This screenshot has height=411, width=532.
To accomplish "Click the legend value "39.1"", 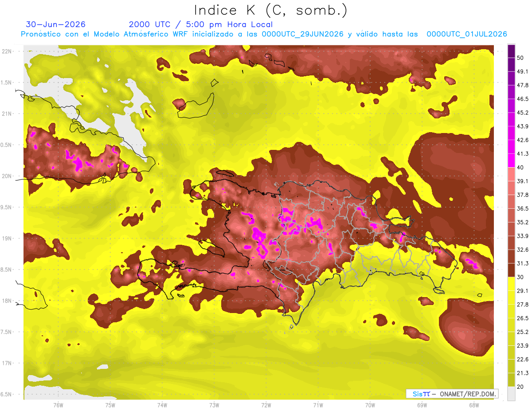I will (523, 181).
